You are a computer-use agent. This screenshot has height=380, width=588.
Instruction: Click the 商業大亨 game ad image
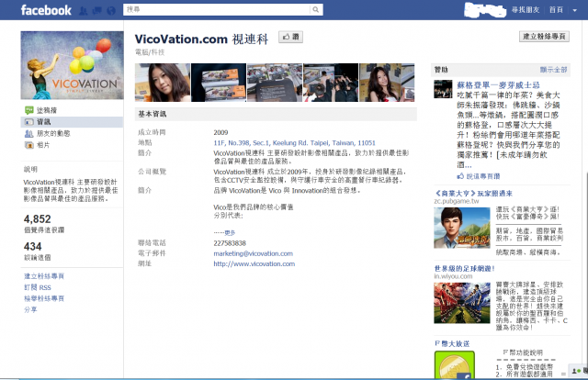[462, 228]
